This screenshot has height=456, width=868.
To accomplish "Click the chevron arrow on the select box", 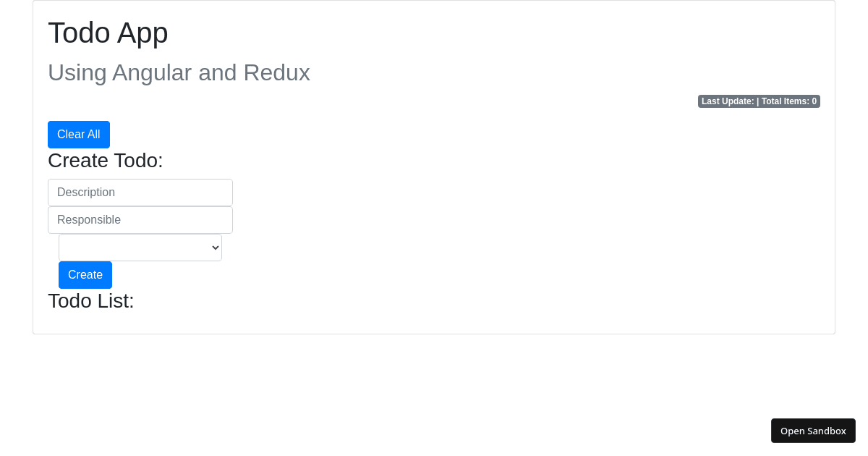I will pyautogui.click(x=214, y=247).
